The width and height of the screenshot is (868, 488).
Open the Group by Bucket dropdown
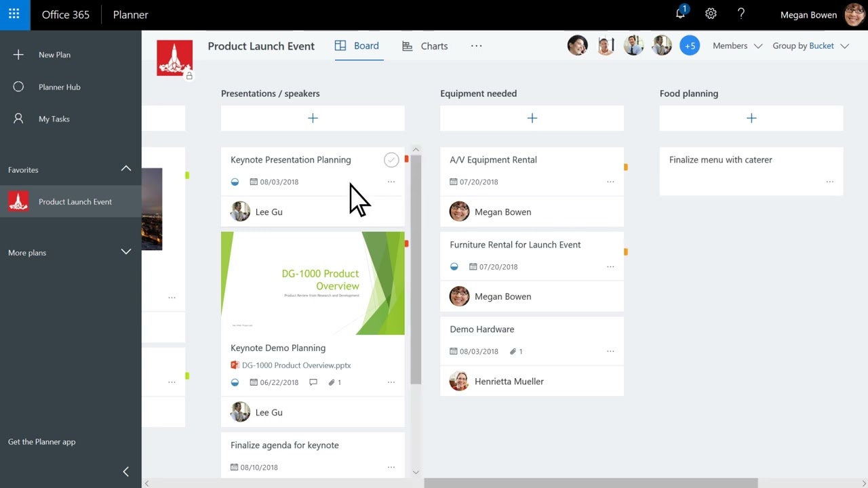click(x=810, y=46)
